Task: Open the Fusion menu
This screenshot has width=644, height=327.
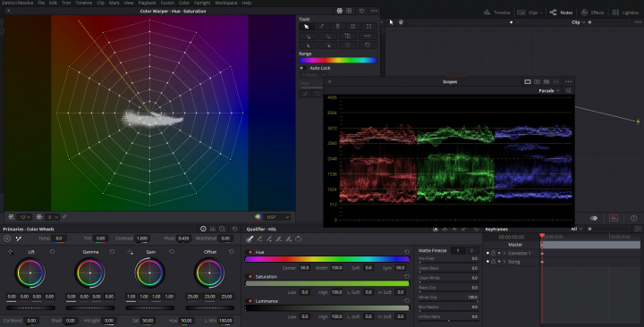Action: 167,3
